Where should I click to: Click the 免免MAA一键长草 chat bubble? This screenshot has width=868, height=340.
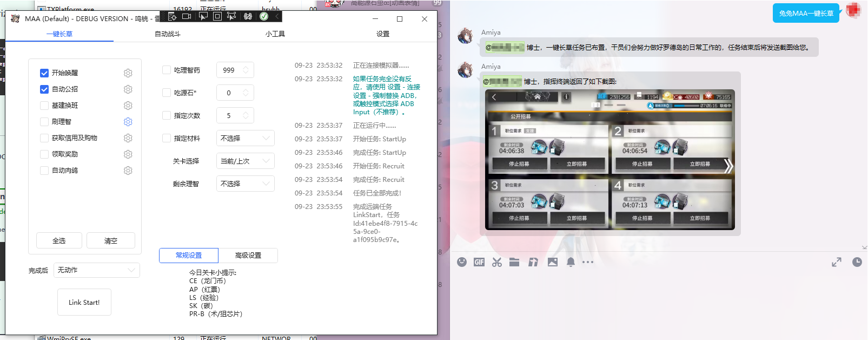pyautogui.click(x=806, y=13)
